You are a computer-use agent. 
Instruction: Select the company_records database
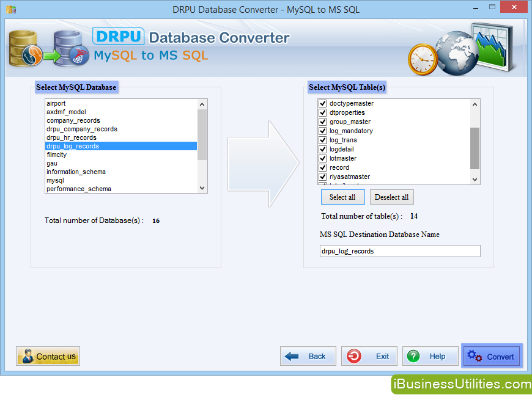tap(121, 120)
